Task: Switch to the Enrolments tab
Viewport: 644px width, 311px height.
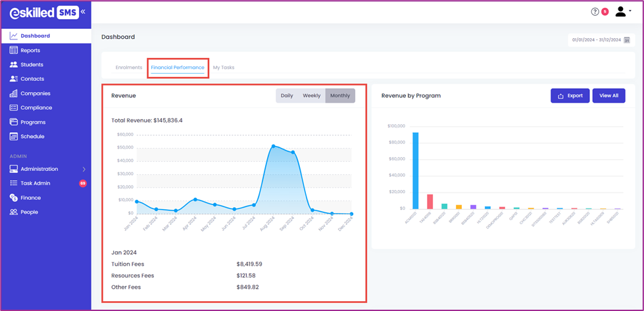Action: click(x=129, y=67)
